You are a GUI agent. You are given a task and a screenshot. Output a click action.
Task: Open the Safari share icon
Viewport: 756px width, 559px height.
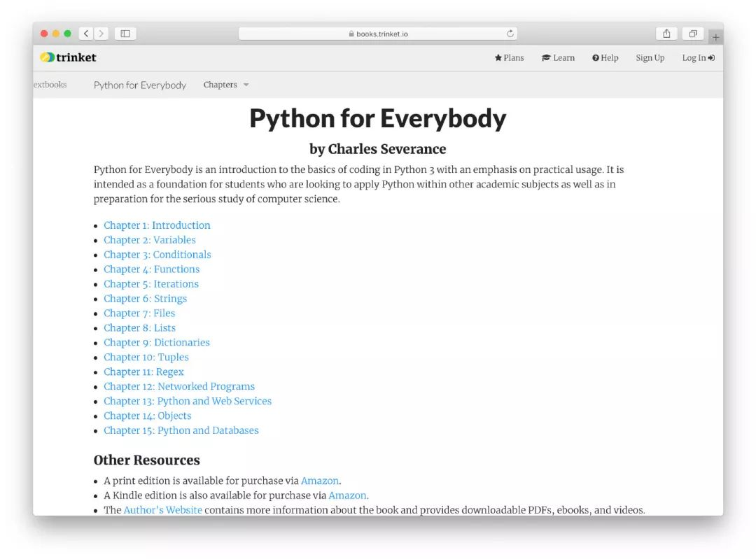pos(666,34)
